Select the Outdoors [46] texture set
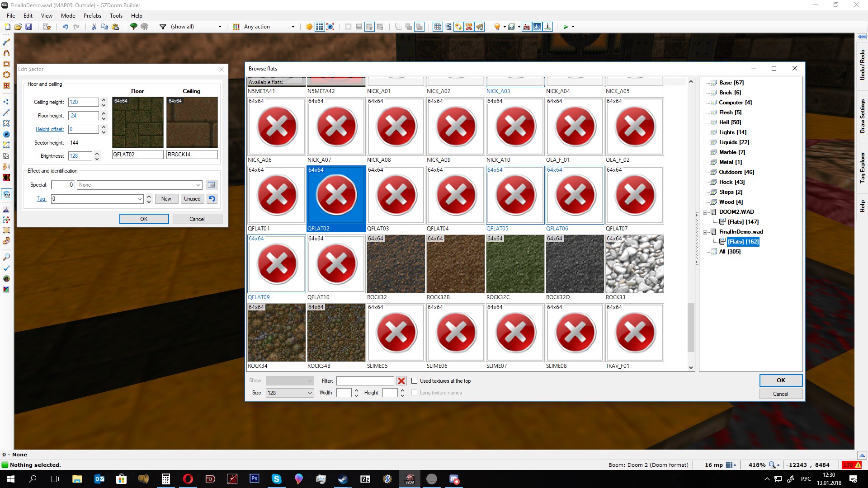 coord(736,172)
